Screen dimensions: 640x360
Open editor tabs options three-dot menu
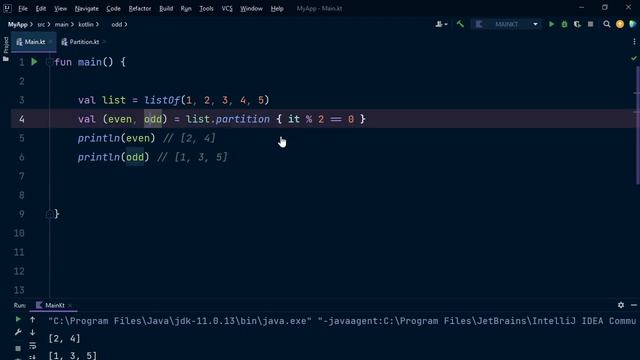[634, 42]
